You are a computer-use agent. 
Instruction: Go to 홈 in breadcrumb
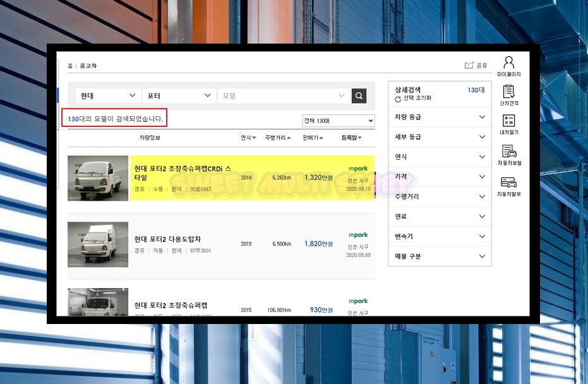(70, 66)
